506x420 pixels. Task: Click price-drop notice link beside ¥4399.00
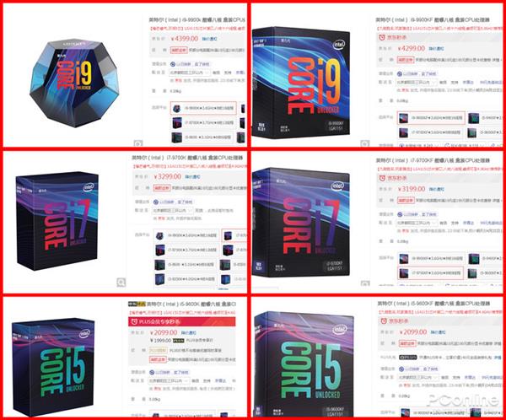pos(210,39)
